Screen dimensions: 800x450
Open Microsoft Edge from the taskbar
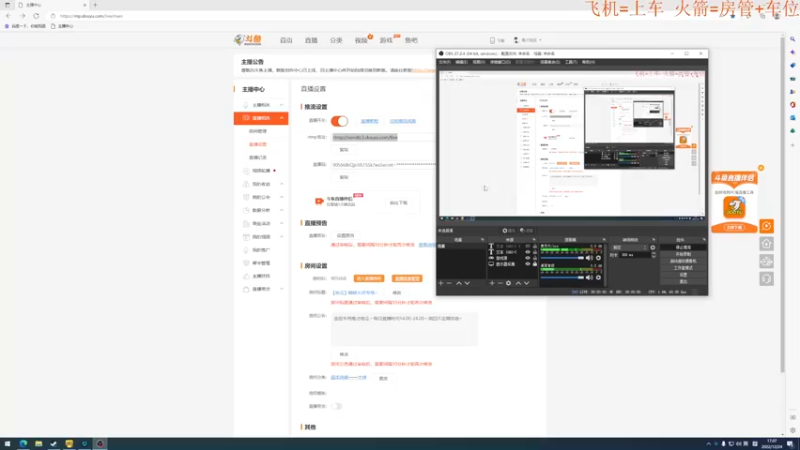pos(23,444)
